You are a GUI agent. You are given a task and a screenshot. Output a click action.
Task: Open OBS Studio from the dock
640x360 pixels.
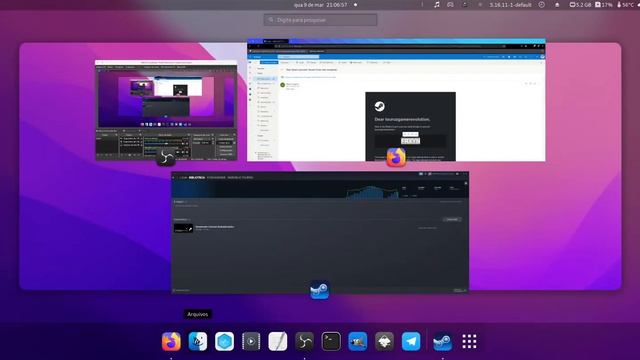coord(304,341)
